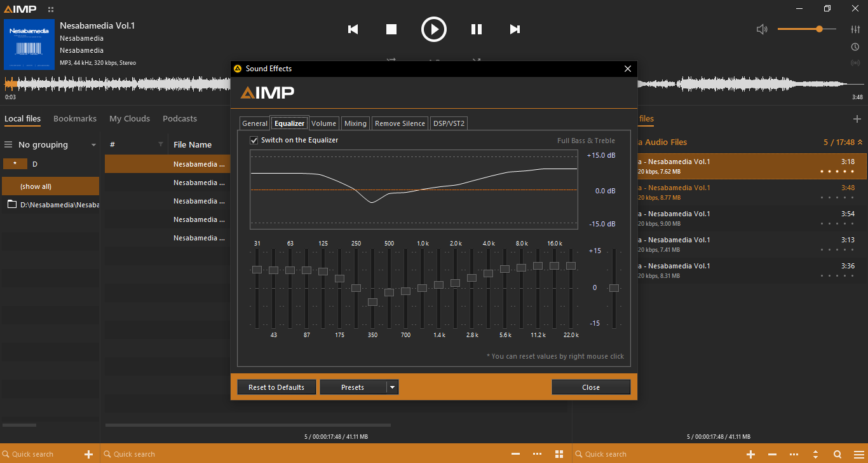
Task: Click the play button in the player header
Action: (x=434, y=29)
